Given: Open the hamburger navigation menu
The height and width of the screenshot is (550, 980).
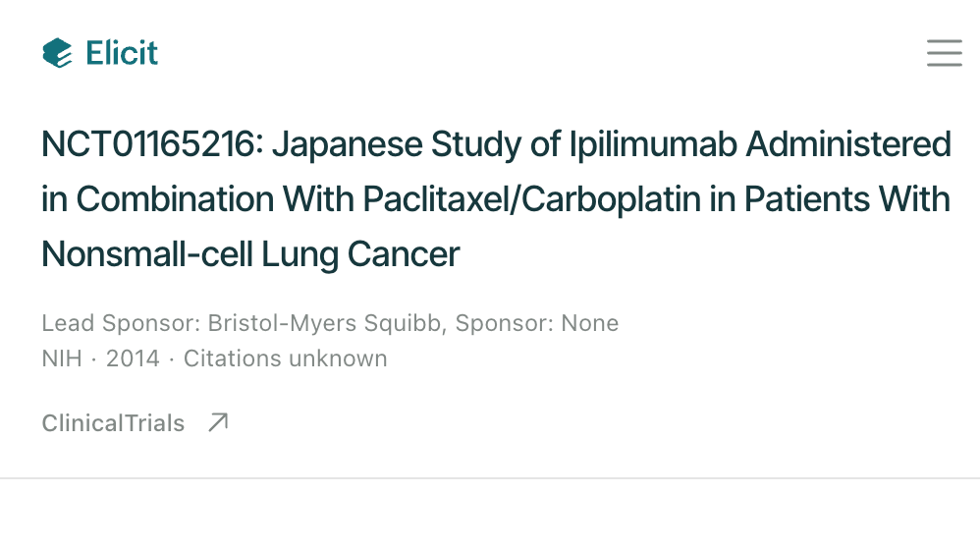Looking at the screenshot, I should 945,52.
